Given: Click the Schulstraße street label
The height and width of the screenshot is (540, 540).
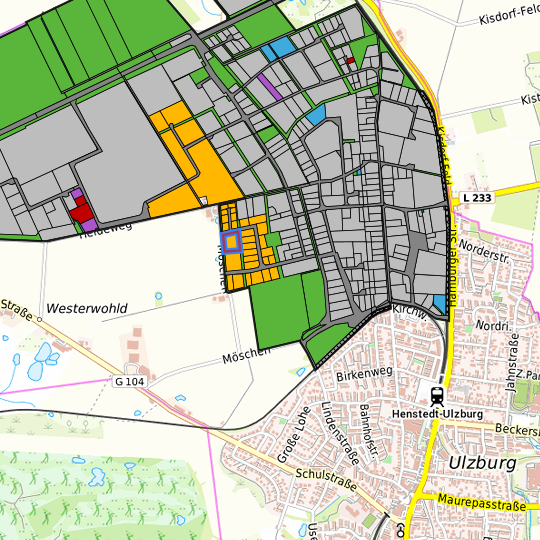Looking at the screenshot, I should coord(326,479).
